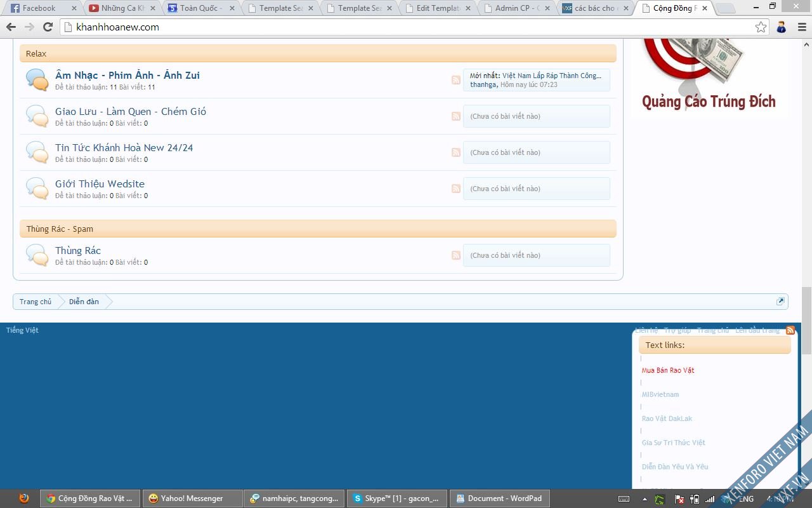Open Yahoo! Messenger from the taskbar
This screenshot has height=508, width=812.
click(192, 498)
